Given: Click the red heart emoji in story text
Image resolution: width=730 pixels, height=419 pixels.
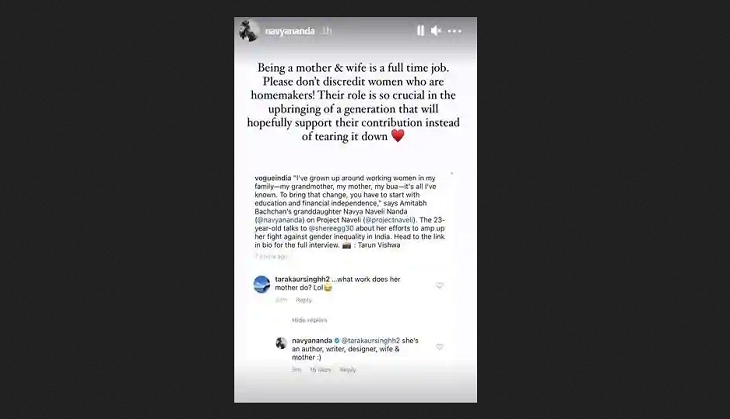Looking at the screenshot, I should [398, 136].
